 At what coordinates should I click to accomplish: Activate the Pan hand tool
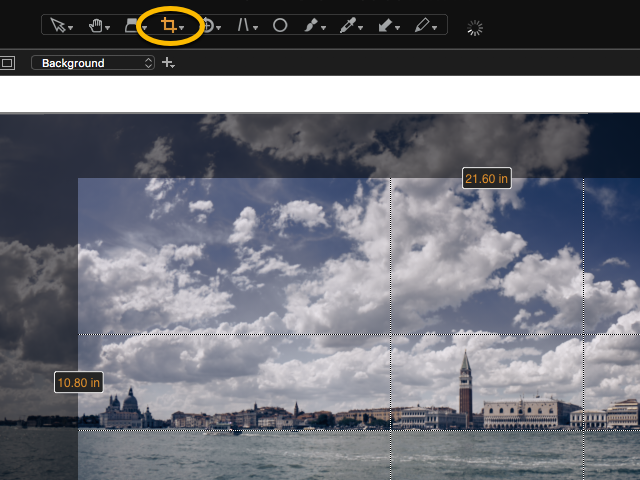[96, 26]
